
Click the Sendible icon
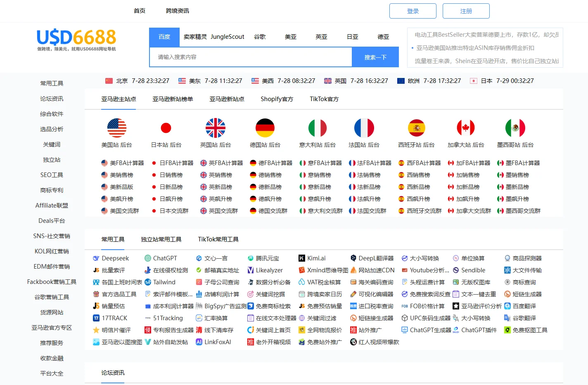(456, 270)
